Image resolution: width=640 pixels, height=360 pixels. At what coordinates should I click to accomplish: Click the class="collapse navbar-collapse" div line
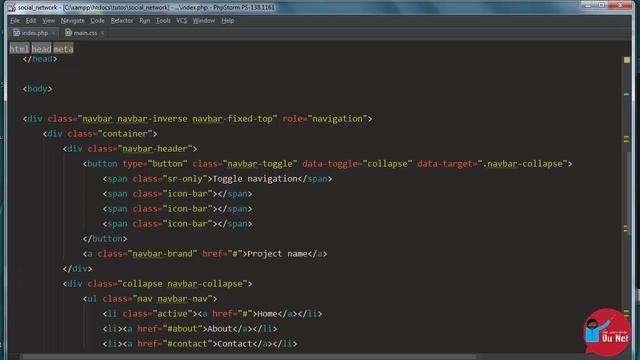pos(158,284)
